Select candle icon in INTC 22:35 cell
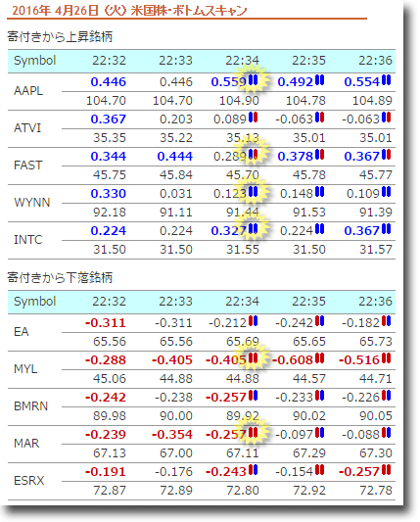 (319, 229)
